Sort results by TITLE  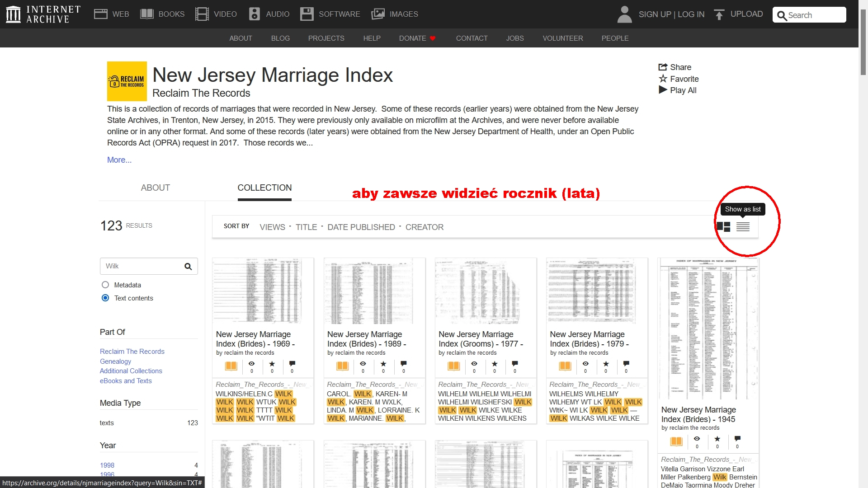pos(306,227)
